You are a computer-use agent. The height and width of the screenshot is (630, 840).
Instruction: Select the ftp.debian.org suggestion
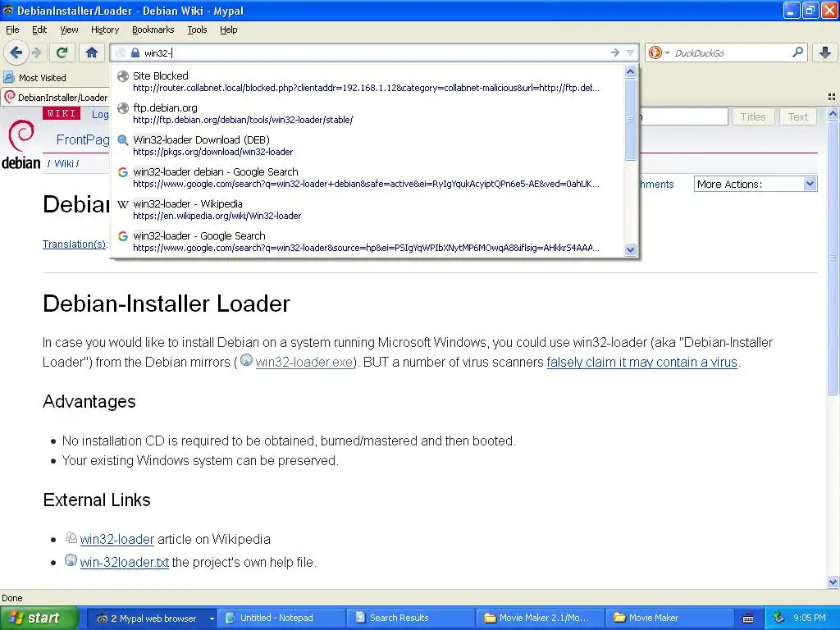(x=367, y=113)
